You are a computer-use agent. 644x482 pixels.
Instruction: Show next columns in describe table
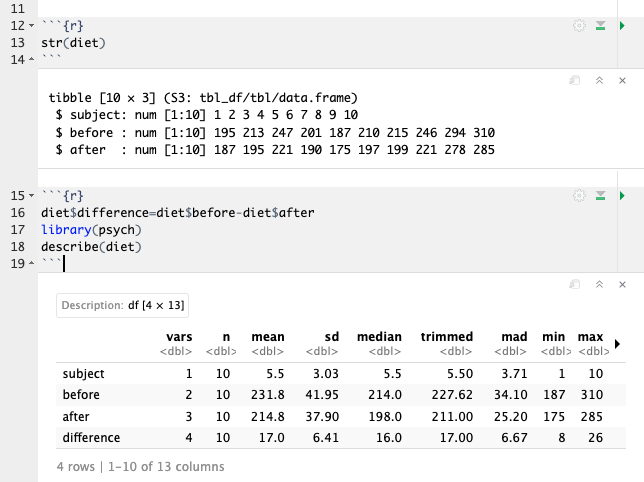coord(616,343)
